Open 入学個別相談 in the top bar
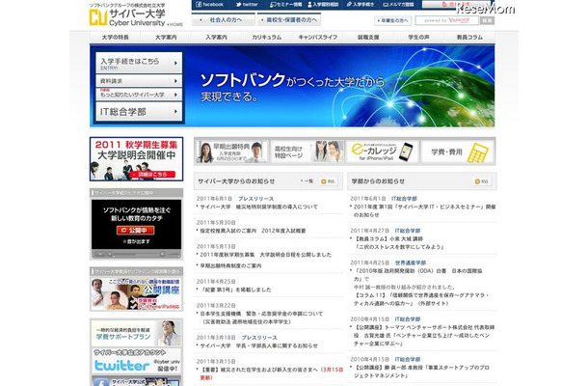 point(323,5)
